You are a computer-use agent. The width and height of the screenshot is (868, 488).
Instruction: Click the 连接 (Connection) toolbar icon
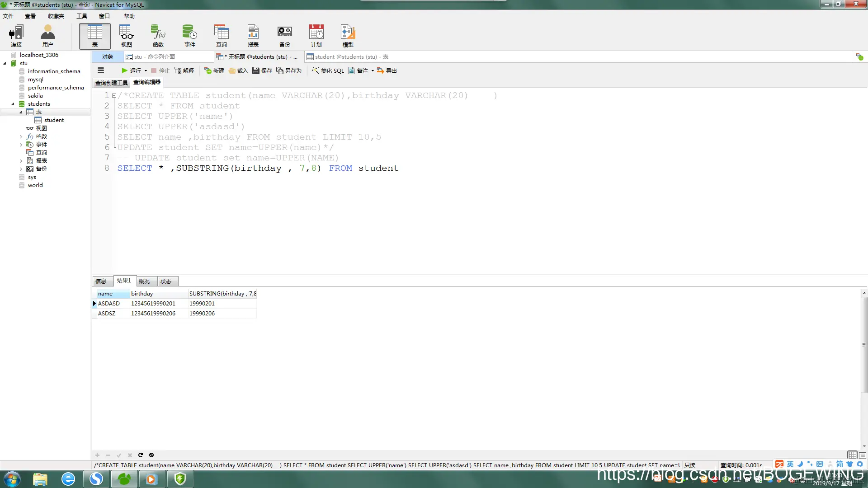(16, 36)
